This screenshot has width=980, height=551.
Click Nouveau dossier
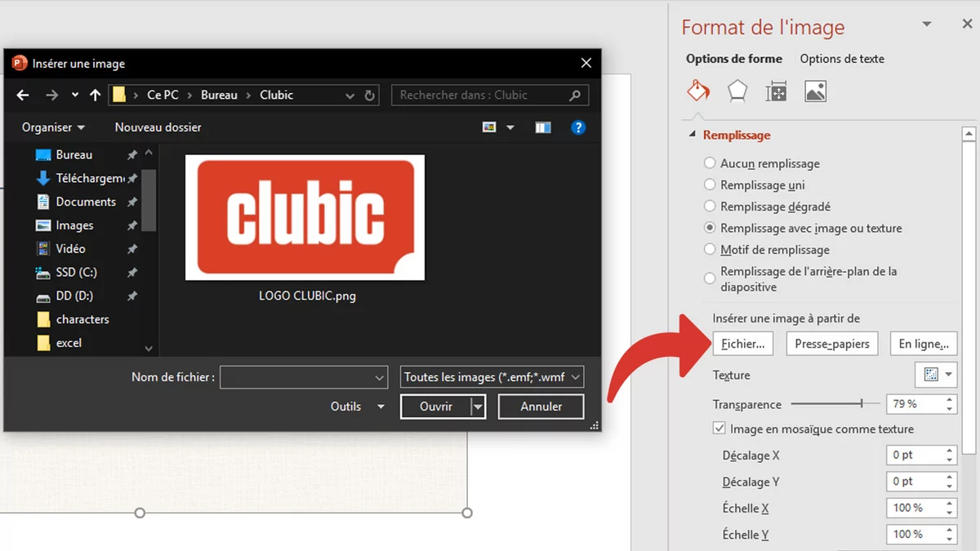tap(158, 127)
